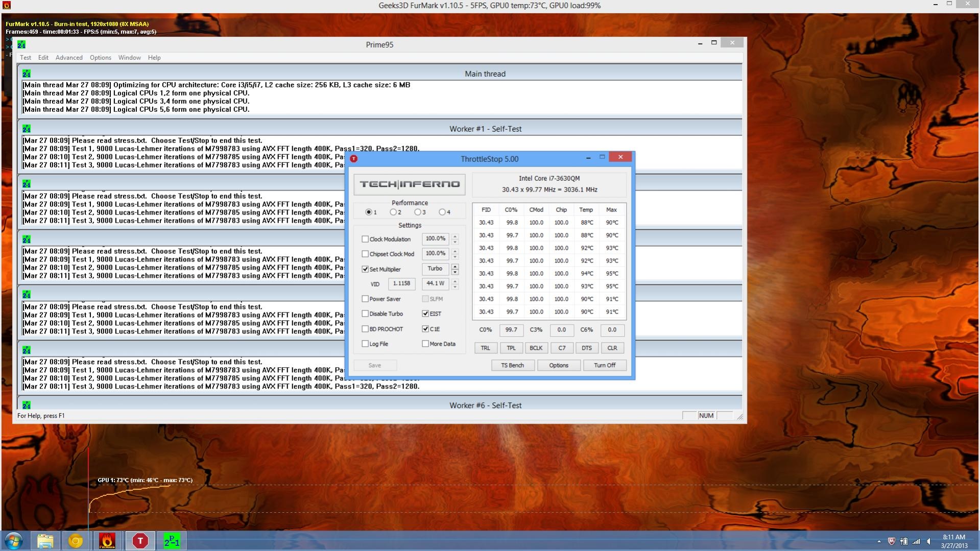The height and width of the screenshot is (551, 980).
Task: Decrease Clock Modulation percentage stepper
Action: point(455,242)
